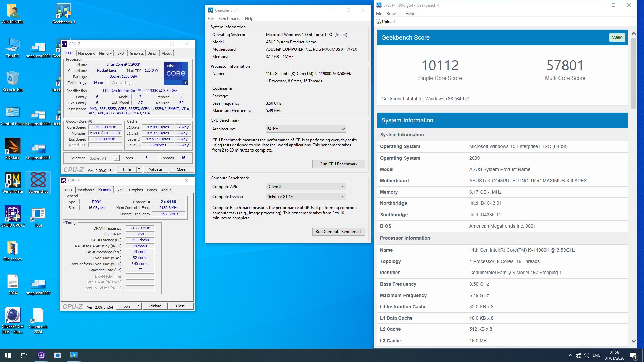The width and height of the screenshot is (644, 362).
Task: Click Validate in lower CPU-Z window
Action: click(x=155, y=306)
